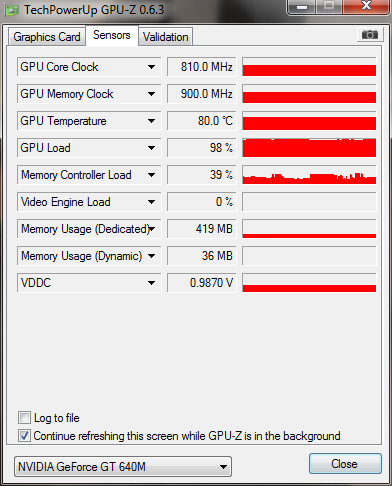
Task: Click the GPU Load history graph
Action: (309, 148)
